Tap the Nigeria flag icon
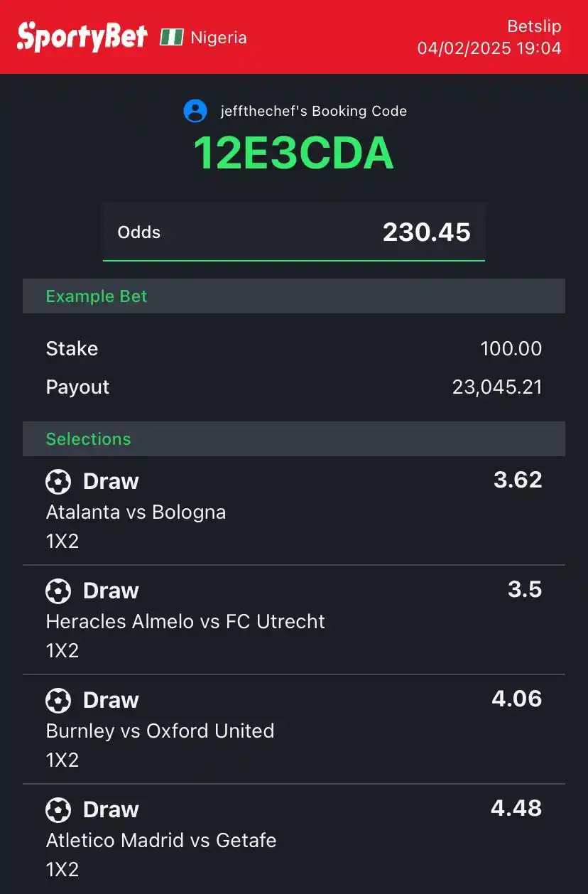Viewport: 588px width, 894px height. click(172, 38)
